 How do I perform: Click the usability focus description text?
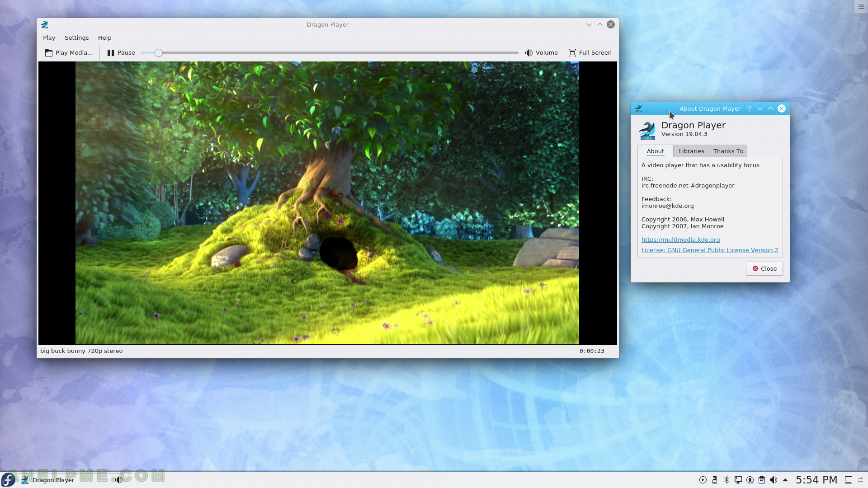(x=700, y=165)
